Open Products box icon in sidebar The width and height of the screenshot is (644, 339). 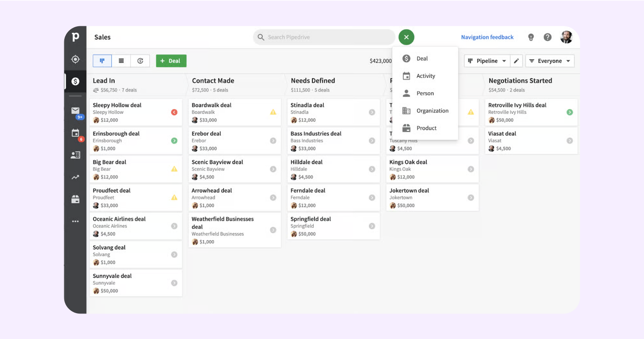tap(75, 199)
